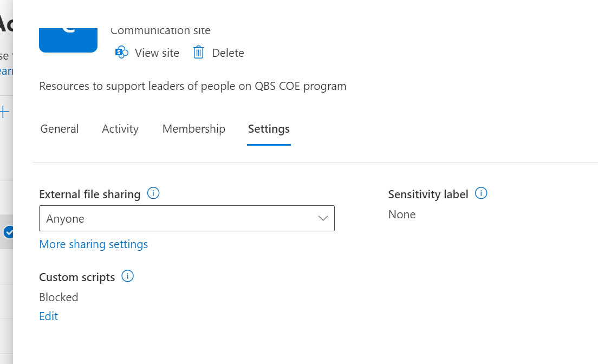Click the 'Blocked' custom scripts value
The width and height of the screenshot is (598, 364).
(x=58, y=297)
